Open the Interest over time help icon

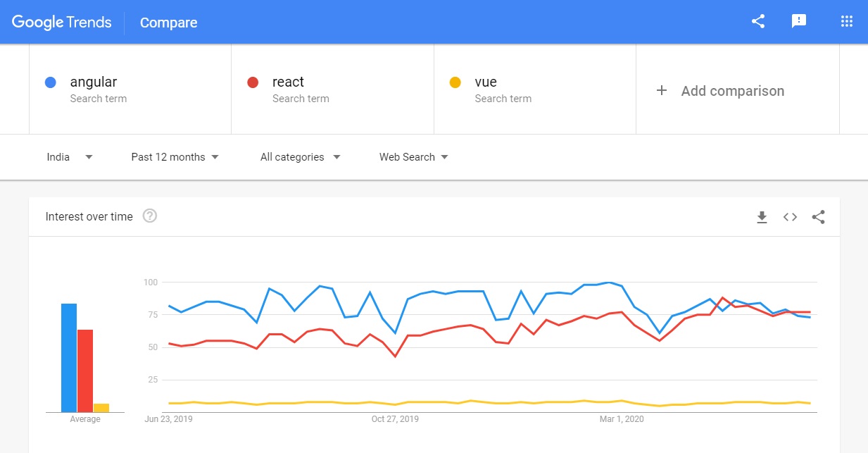pos(150,216)
